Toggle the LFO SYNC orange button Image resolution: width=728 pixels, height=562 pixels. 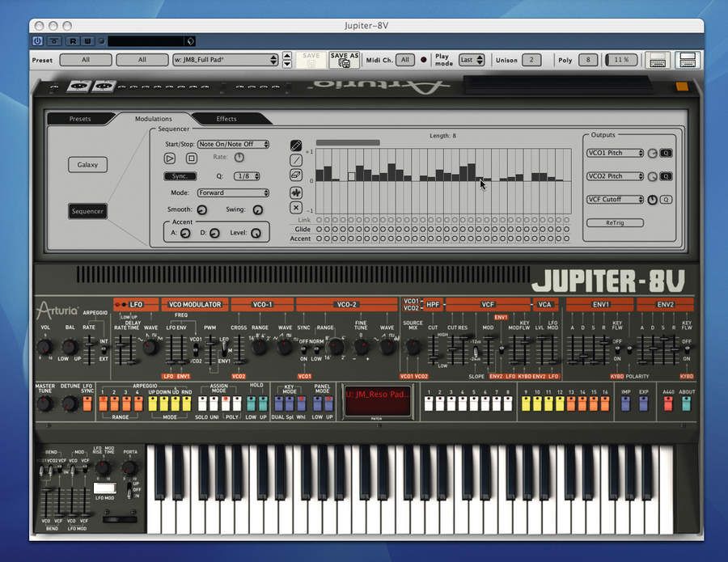[87, 404]
